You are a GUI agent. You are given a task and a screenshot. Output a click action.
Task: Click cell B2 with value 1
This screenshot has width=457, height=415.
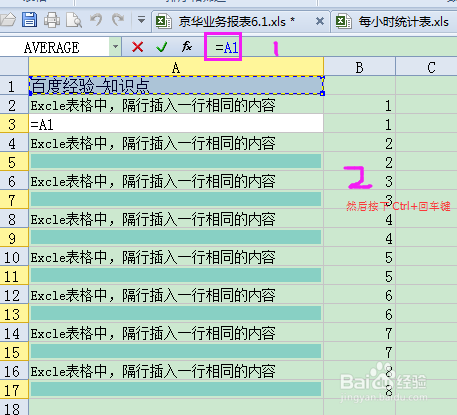point(359,105)
